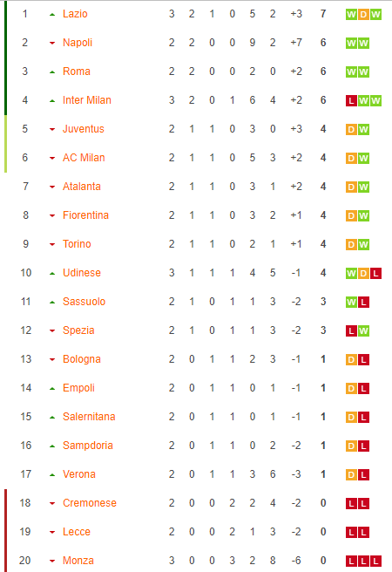This screenshot has height=572, width=392.
Task: Click the last L badge in Monza row
Action: (x=375, y=561)
